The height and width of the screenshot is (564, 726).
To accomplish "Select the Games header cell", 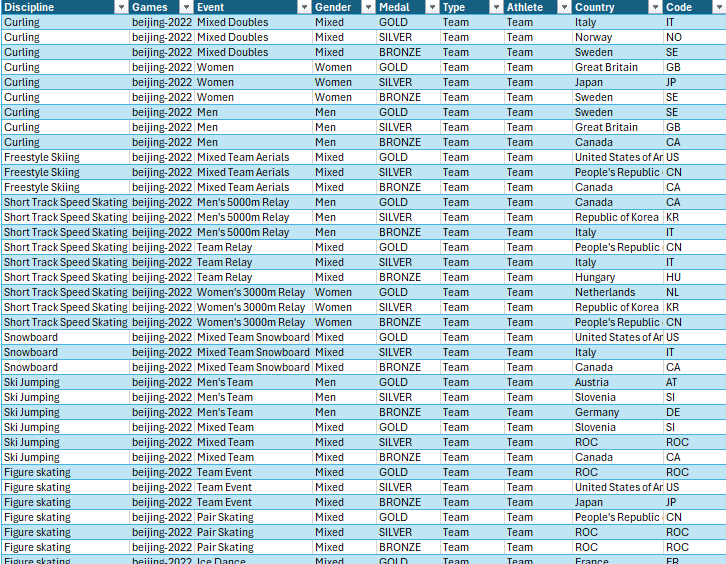I will click(x=162, y=7).
